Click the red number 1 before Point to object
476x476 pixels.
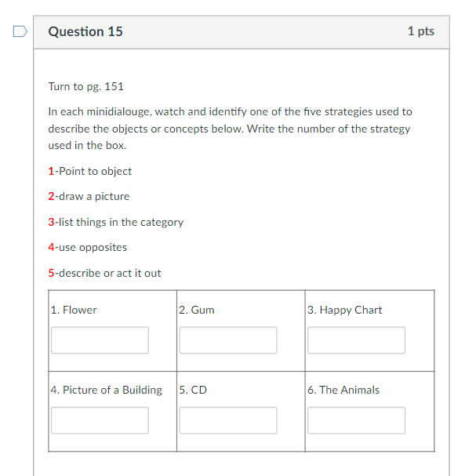click(x=51, y=171)
